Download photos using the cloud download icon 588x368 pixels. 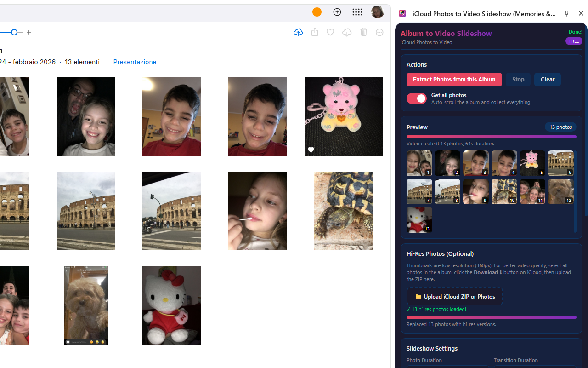click(x=347, y=32)
